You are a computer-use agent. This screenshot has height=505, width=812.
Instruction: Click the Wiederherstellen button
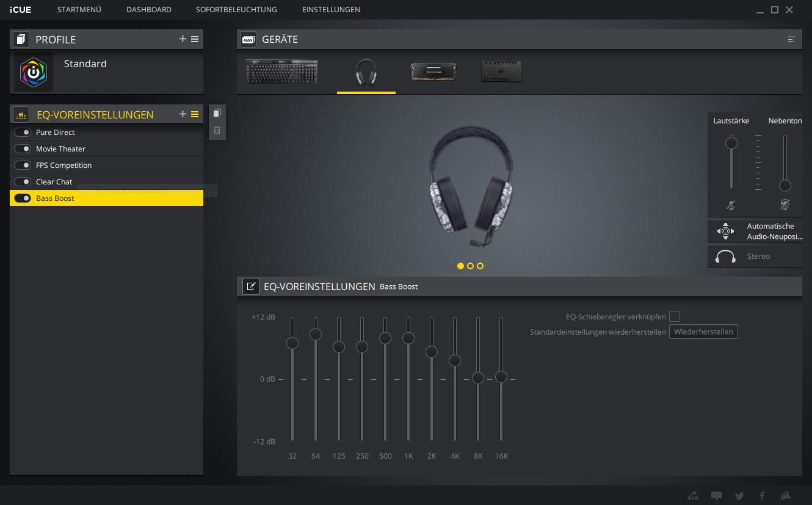click(703, 332)
